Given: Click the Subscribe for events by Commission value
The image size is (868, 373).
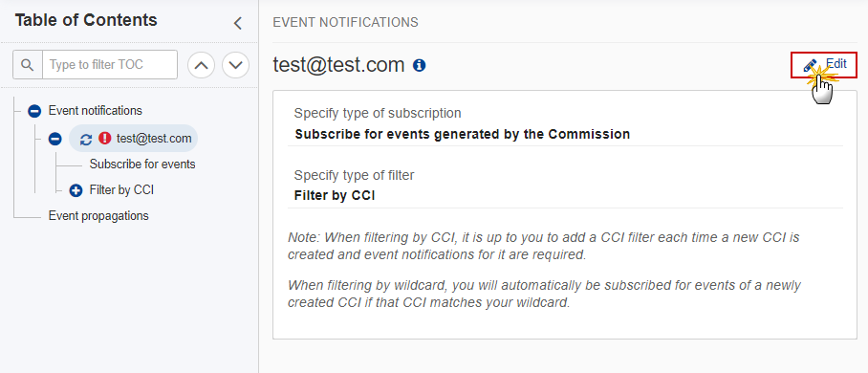Looking at the screenshot, I should pyautogui.click(x=463, y=134).
